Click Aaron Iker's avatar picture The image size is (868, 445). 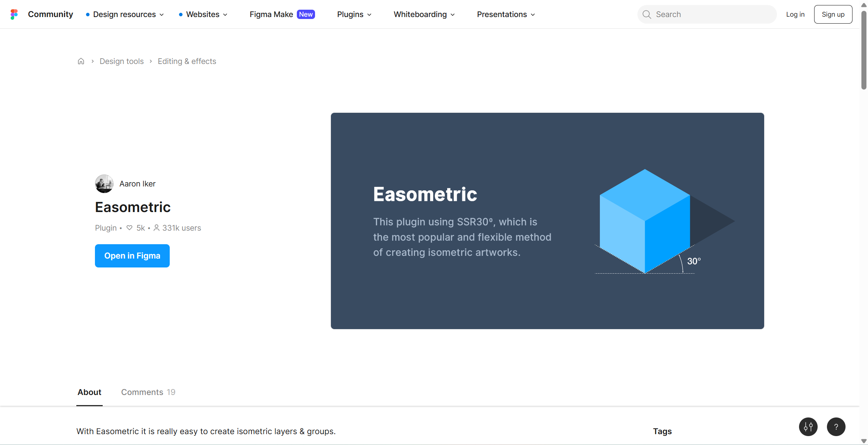tap(104, 184)
